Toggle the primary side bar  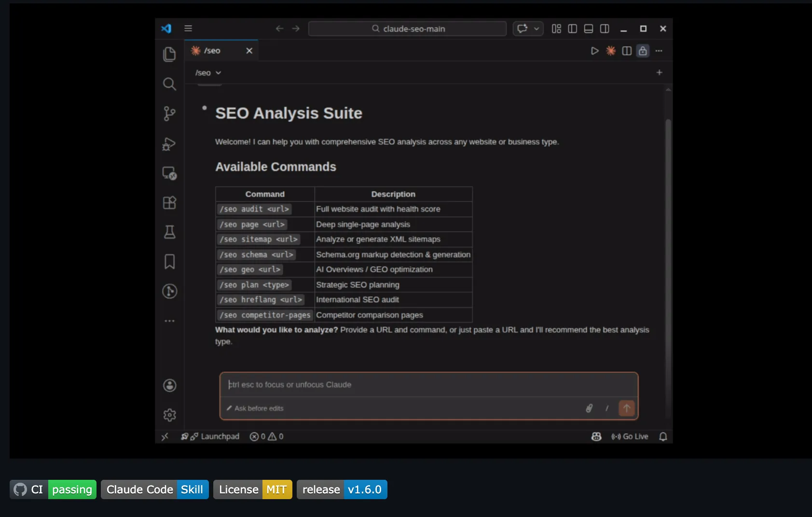pyautogui.click(x=573, y=28)
